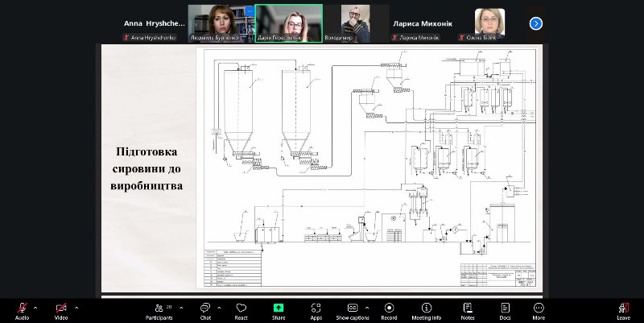
Task: Click the shared slide process diagram
Action: pos(369,168)
